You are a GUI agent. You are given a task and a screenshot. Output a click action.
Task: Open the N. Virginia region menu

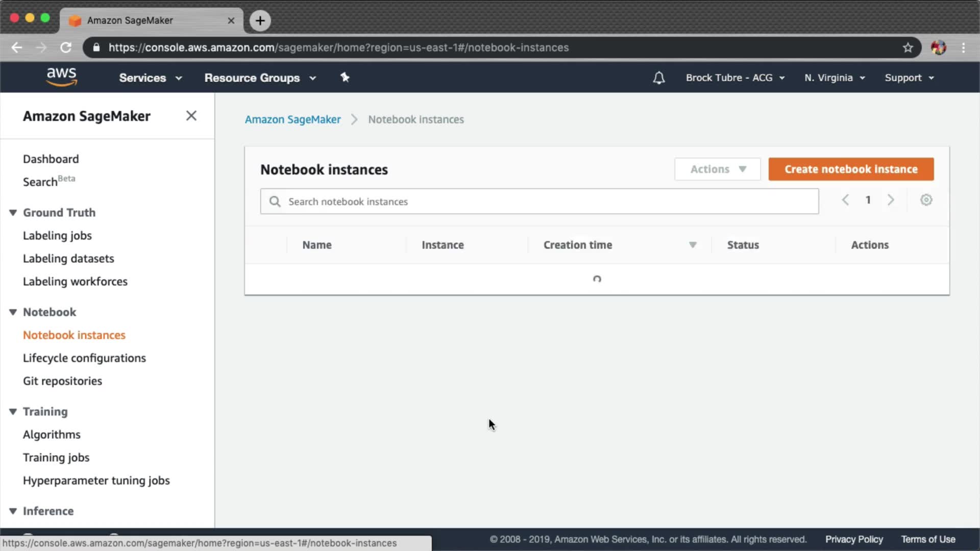pyautogui.click(x=834, y=78)
